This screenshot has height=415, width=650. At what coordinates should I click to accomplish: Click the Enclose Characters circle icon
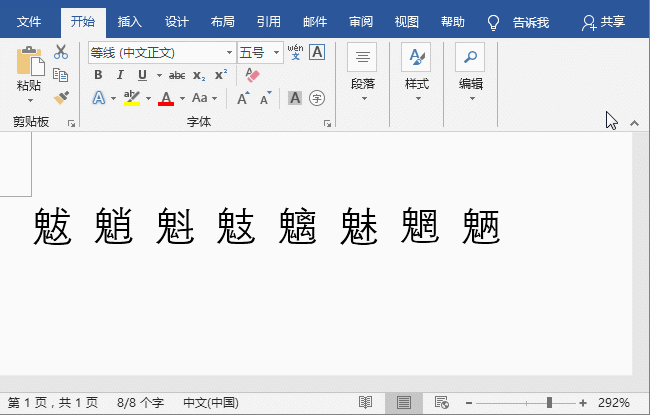(x=317, y=98)
